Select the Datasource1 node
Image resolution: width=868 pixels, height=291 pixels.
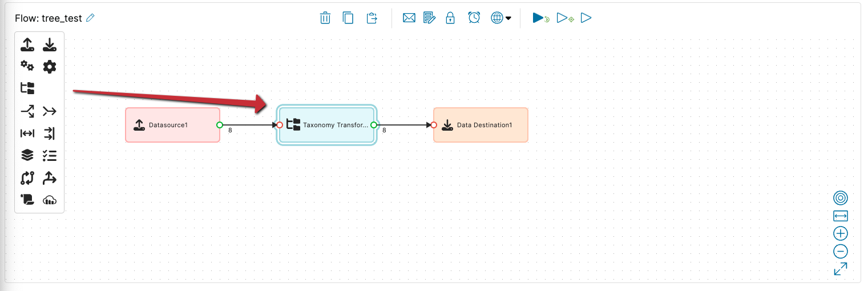[x=172, y=125]
